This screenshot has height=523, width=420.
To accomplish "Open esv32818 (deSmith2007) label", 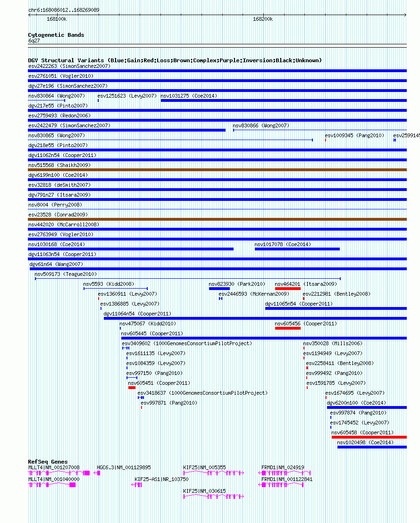I will pyautogui.click(x=59, y=185).
